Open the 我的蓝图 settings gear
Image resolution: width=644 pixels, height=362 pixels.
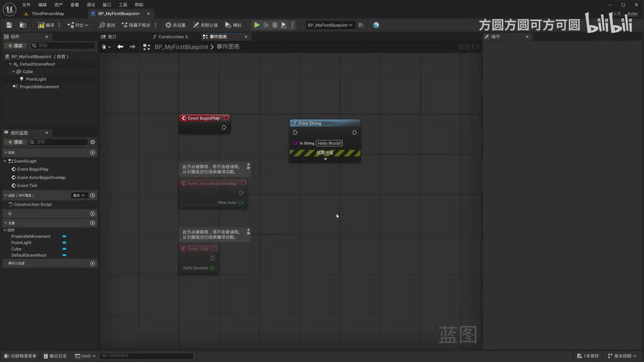(93, 142)
